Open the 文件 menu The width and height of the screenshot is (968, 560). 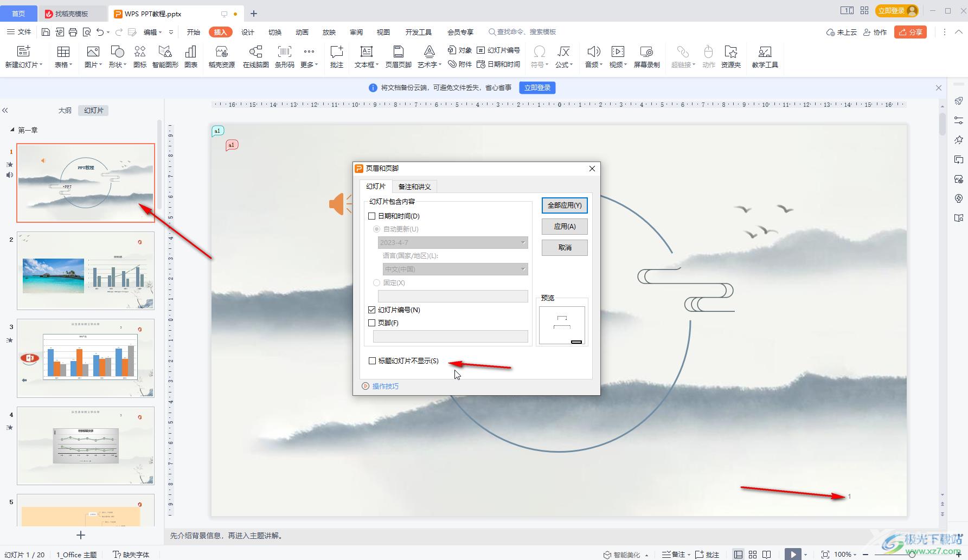click(18, 32)
